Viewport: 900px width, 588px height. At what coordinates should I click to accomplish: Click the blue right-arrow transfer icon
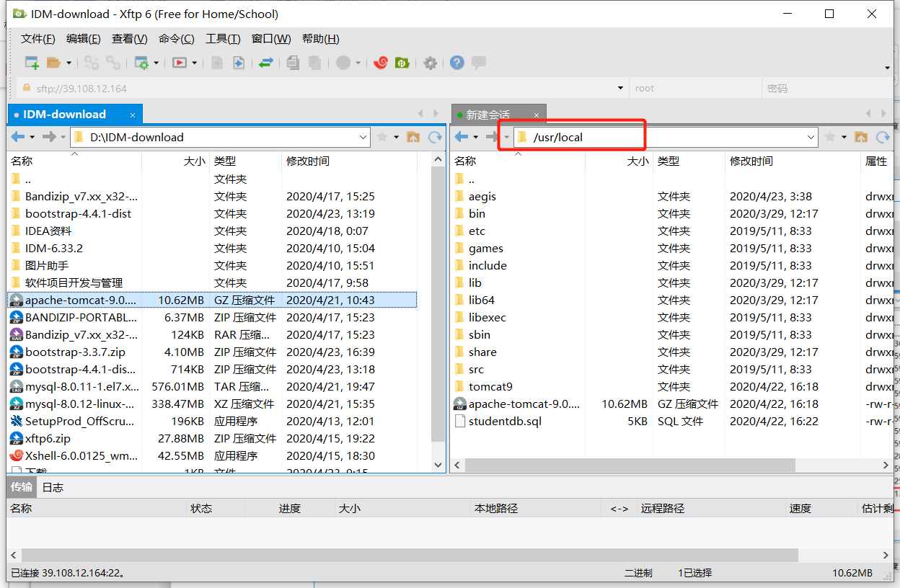pyautogui.click(x=239, y=63)
